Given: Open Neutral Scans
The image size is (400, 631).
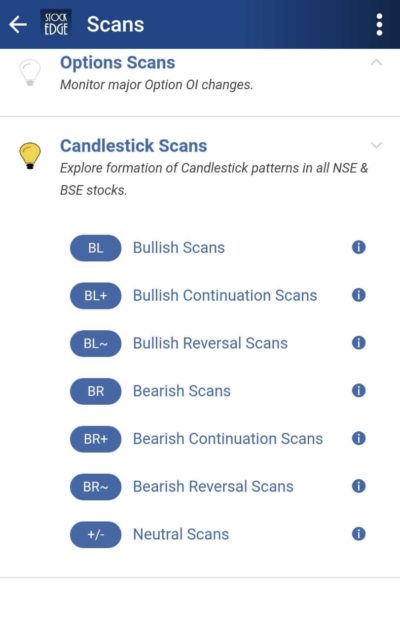Looking at the screenshot, I should click(181, 534).
